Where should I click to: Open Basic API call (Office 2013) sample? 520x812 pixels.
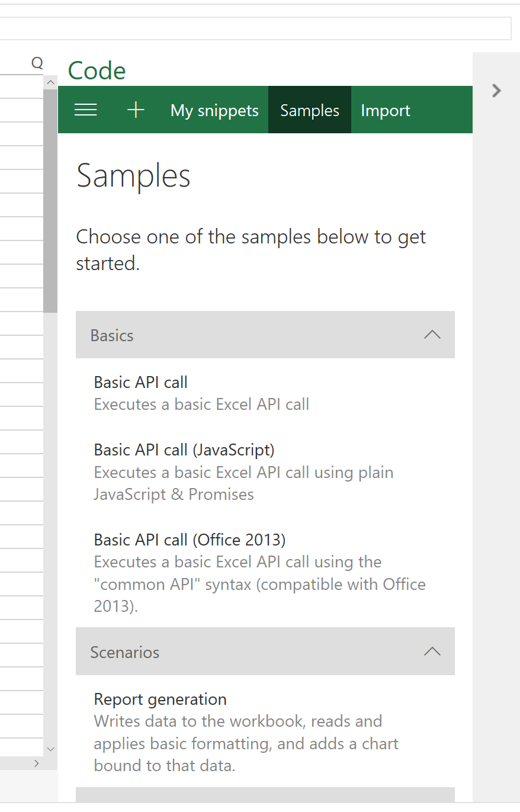(190, 540)
